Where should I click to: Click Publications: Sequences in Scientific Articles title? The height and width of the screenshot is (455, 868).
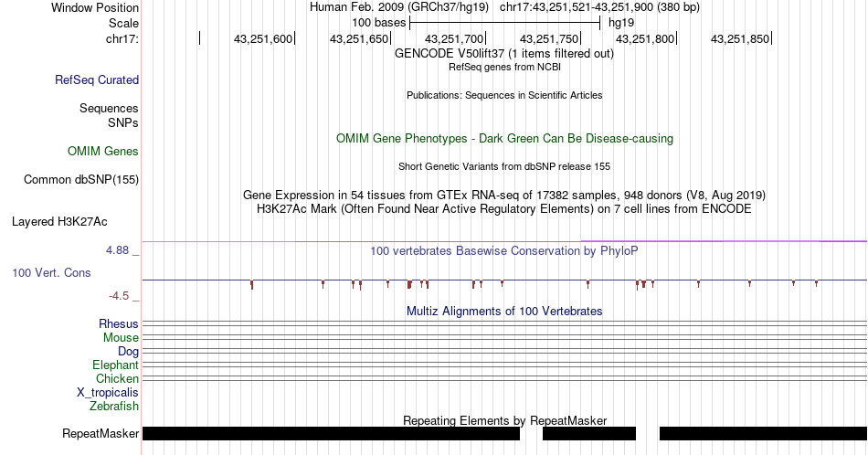point(504,95)
